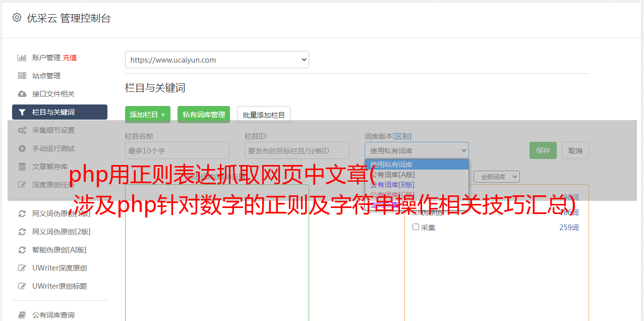Image resolution: width=644 pixels, height=321 pixels.
Task: Choose 公有词库[B版] option
Action: 417,185
